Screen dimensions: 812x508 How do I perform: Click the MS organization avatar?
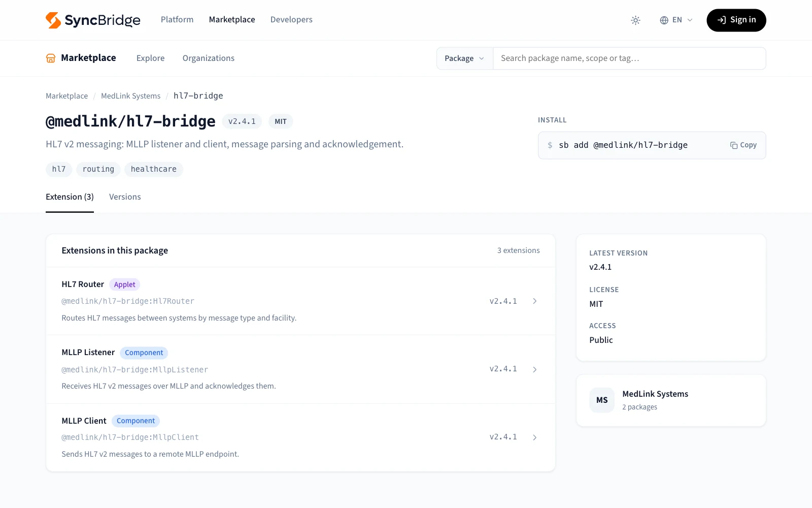(602, 400)
